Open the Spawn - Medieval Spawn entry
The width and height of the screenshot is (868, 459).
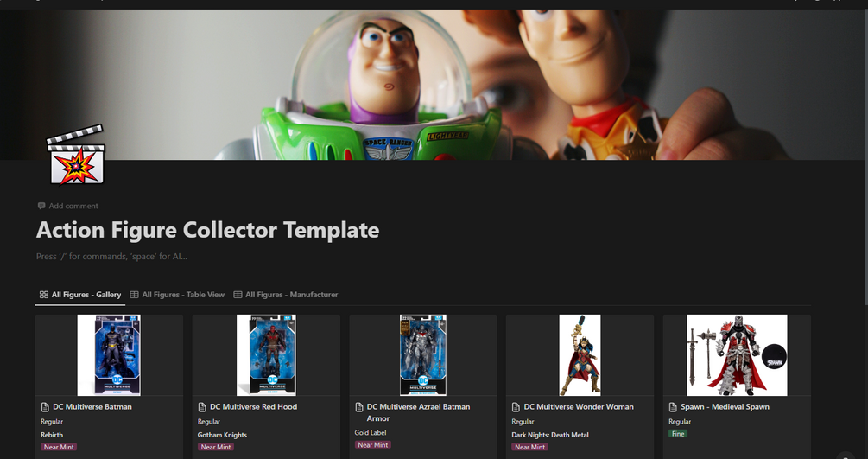point(725,407)
